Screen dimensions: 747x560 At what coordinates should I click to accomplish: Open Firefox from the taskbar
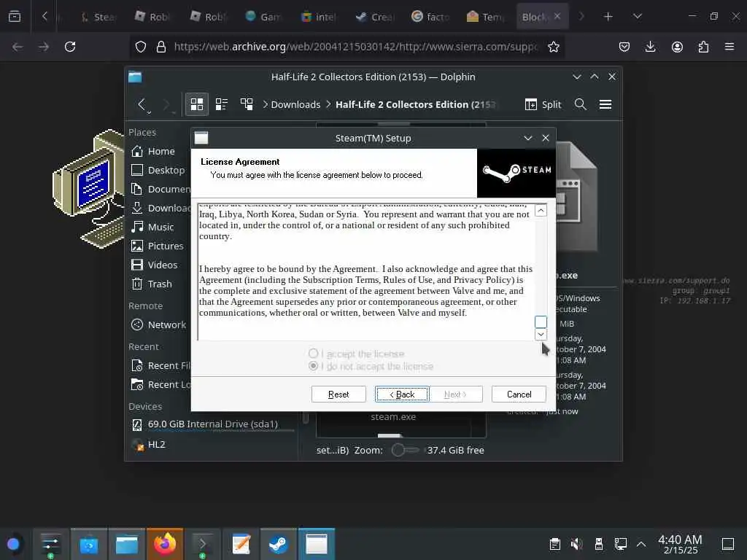165,544
